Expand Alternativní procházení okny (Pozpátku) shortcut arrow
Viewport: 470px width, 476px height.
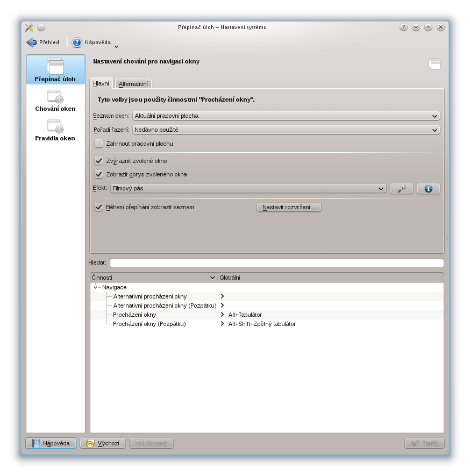[x=222, y=306]
